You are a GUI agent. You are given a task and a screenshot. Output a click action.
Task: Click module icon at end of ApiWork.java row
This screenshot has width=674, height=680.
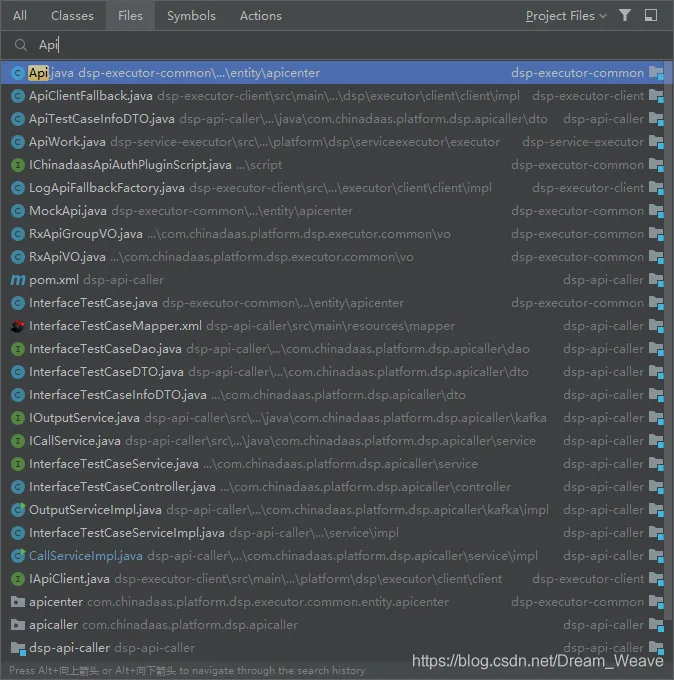pyautogui.click(x=656, y=142)
